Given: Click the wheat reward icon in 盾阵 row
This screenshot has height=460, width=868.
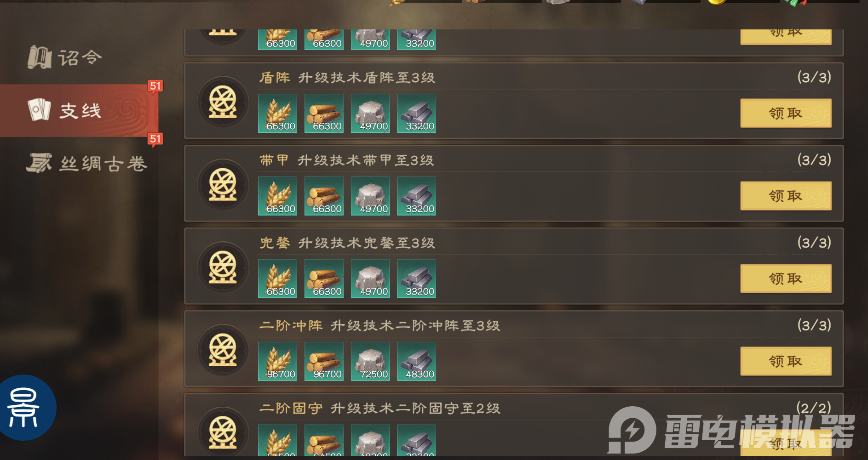Looking at the screenshot, I should (x=277, y=114).
